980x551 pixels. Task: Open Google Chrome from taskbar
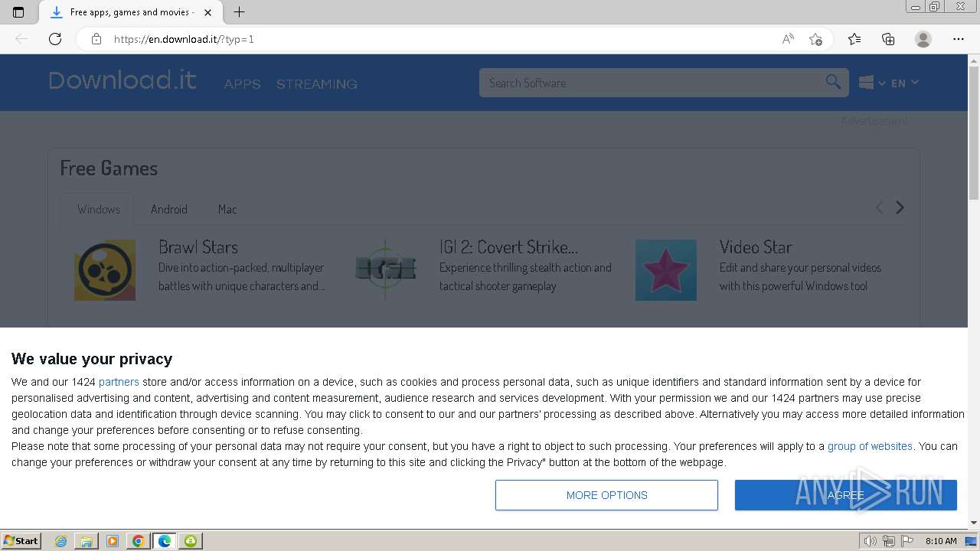click(x=139, y=541)
